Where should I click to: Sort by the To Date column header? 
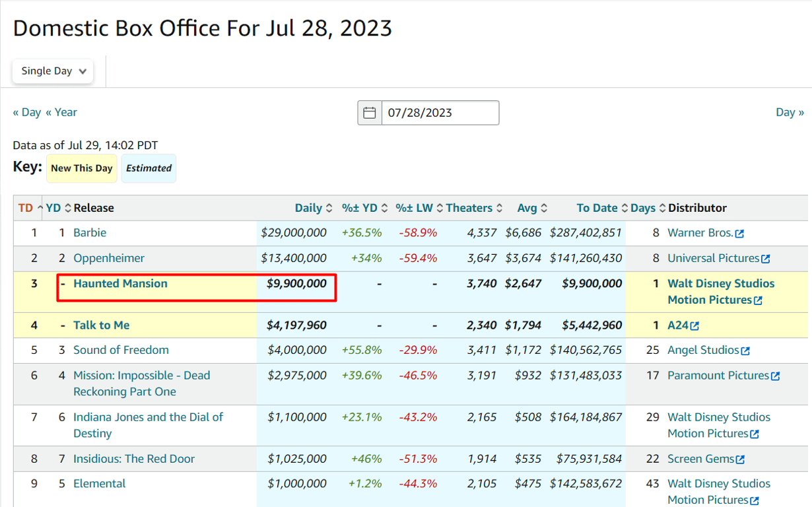pyautogui.click(x=597, y=208)
